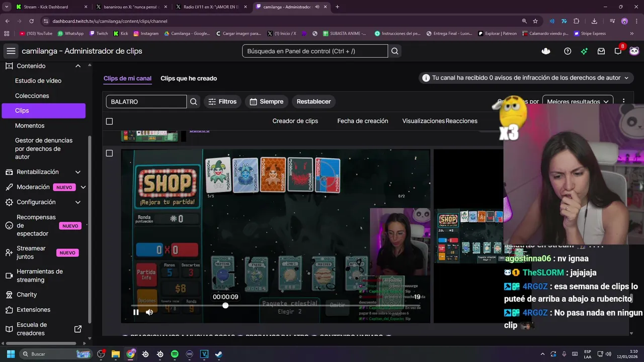This screenshot has height=362, width=644.
Task: Open the three-dot options menu near sorting
Action: (624, 102)
